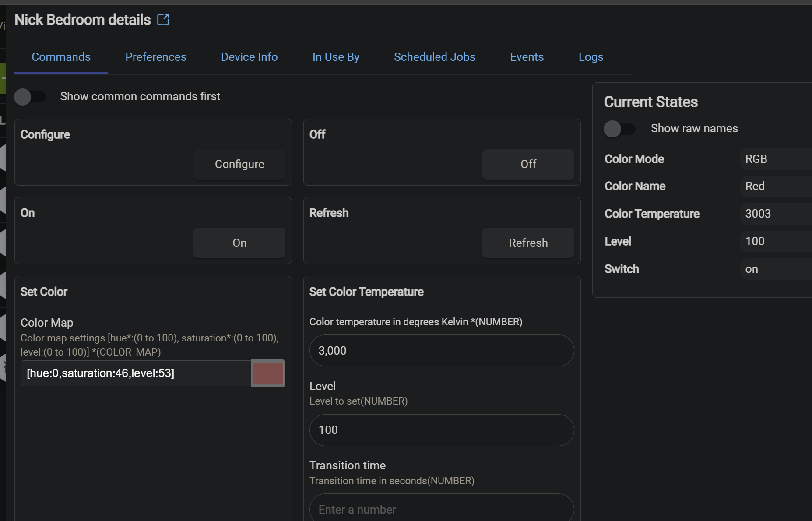Click the Color Map text field
The width and height of the screenshot is (812, 521).
click(x=136, y=373)
